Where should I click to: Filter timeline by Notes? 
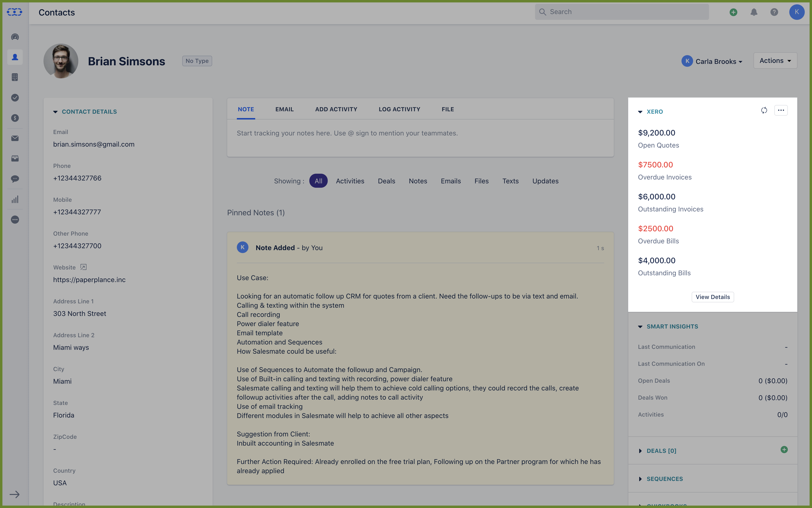tap(418, 181)
